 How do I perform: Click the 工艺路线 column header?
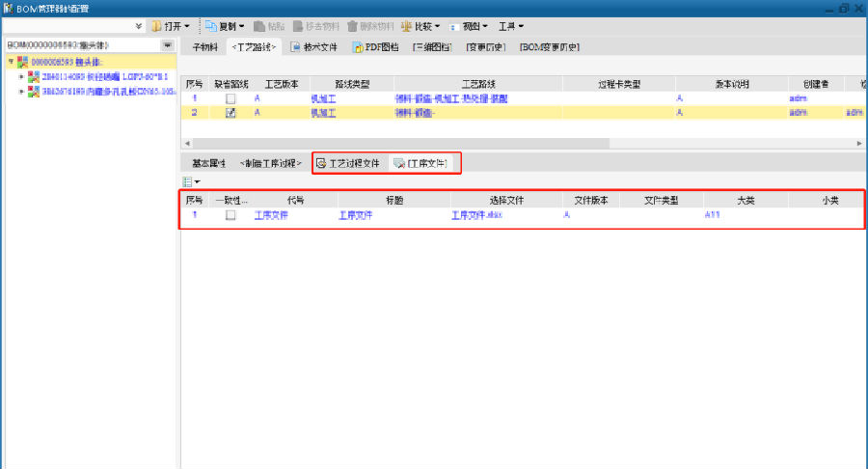click(x=478, y=84)
